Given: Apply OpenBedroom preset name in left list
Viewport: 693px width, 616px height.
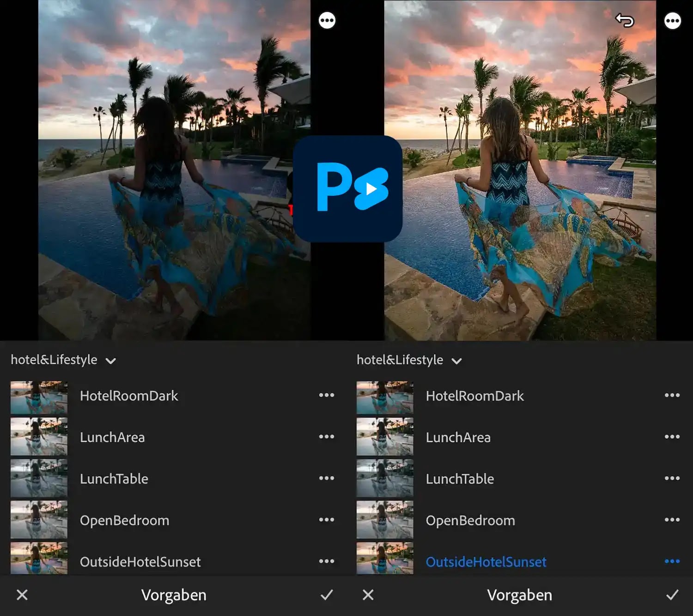Looking at the screenshot, I should (124, 520).
